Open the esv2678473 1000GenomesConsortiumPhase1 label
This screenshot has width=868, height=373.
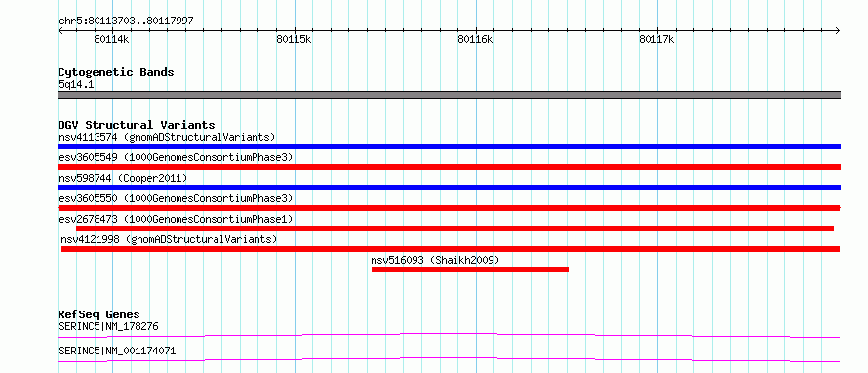point(176,219)
